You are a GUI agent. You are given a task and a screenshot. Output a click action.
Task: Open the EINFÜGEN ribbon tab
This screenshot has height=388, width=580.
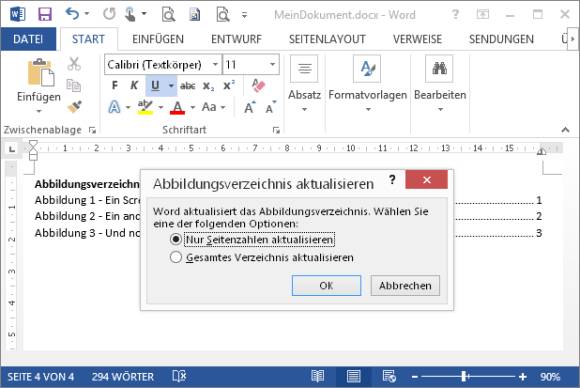click(158, 39)
